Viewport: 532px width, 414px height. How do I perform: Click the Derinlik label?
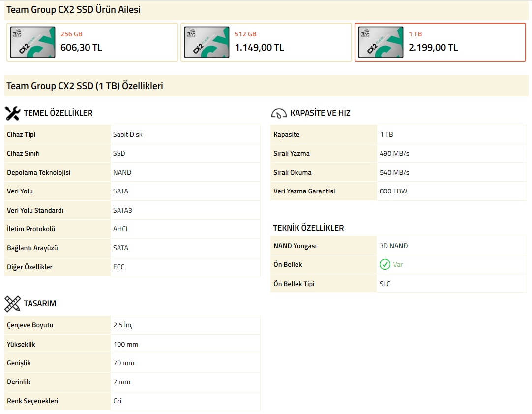(18, 382)
